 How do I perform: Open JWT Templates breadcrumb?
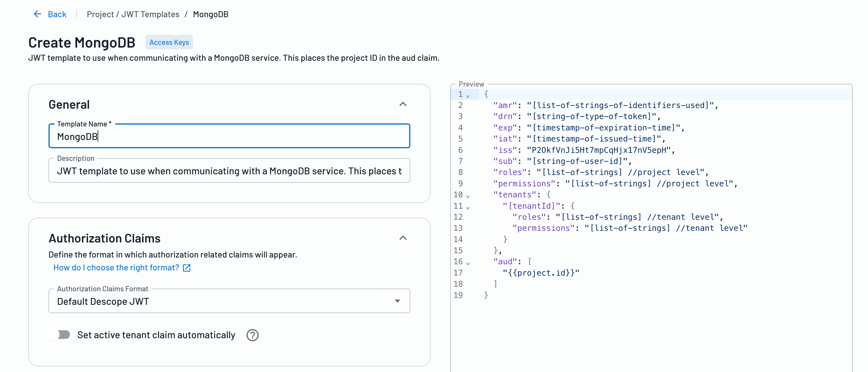pyautogui.click(x=150, y=14)
